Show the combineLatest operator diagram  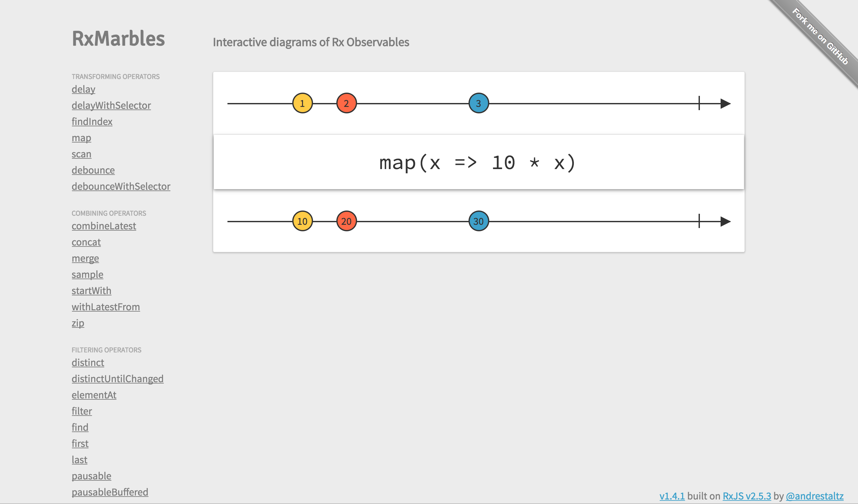point(104,226)
